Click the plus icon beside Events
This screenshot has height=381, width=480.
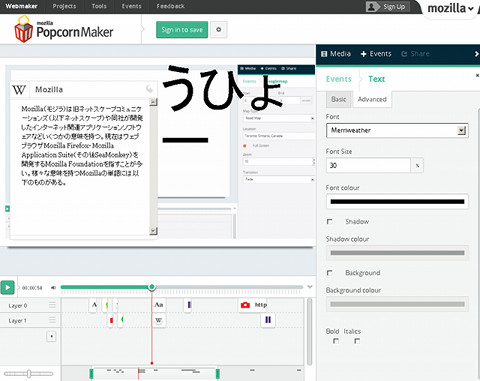pyautogui.click(x=363, y=54)
